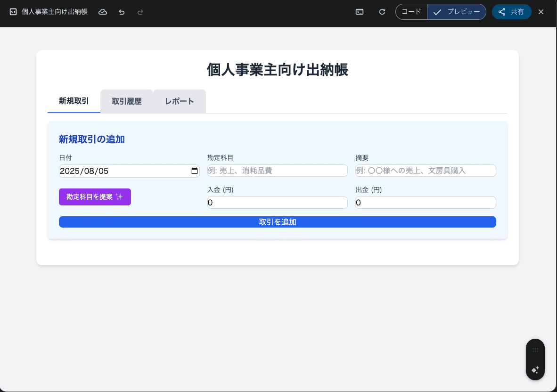This screenshot has width=557, height=392.
Task: Switch to コード view
Action: [411, 12]
